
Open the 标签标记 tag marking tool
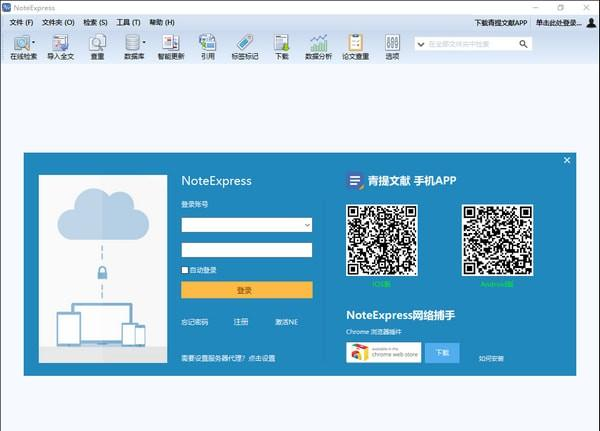[x=245, y=47]
